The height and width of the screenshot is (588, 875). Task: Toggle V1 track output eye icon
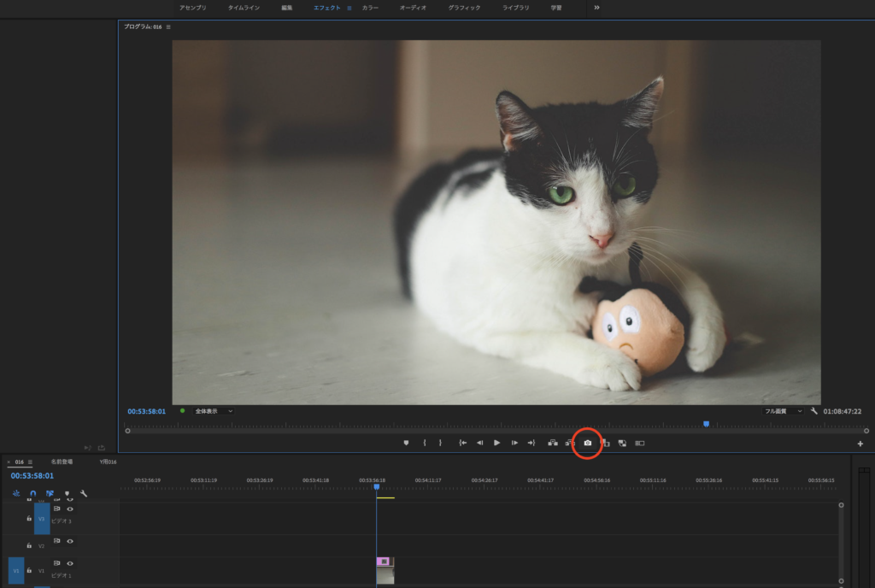[x=70, y=563]
